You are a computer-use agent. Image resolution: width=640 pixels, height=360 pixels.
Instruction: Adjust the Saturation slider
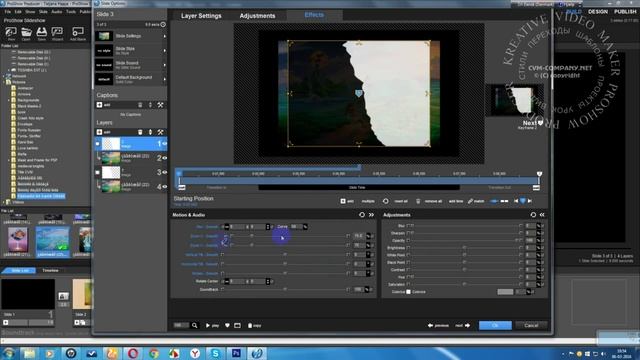[465, 284]
